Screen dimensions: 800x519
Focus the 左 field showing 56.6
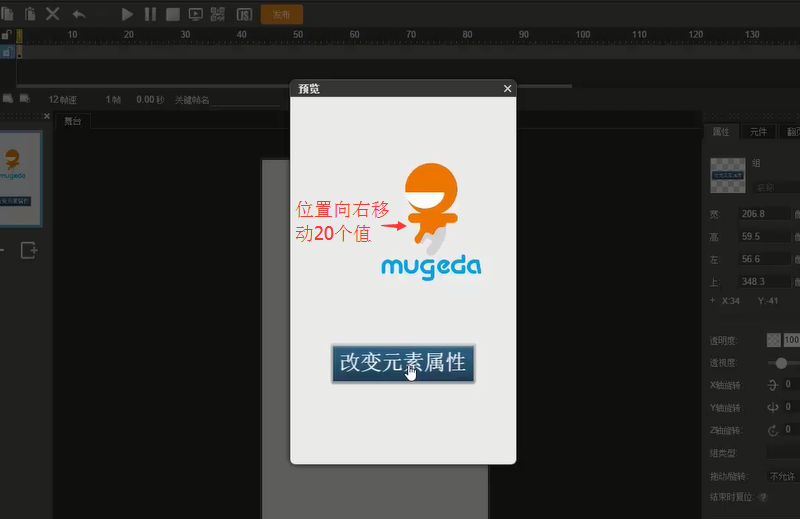pos(764,259)
